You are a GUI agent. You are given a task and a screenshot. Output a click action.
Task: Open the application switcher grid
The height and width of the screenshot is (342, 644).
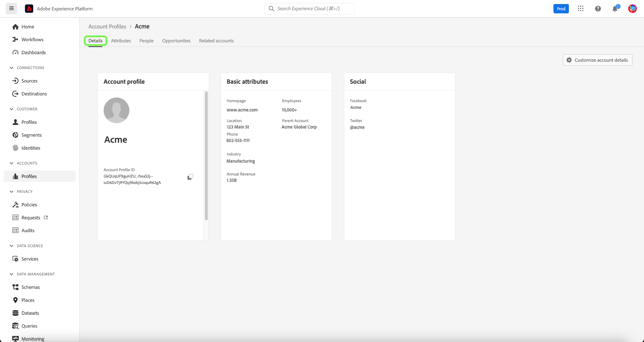pyautogui.click(x=581, y=9)
